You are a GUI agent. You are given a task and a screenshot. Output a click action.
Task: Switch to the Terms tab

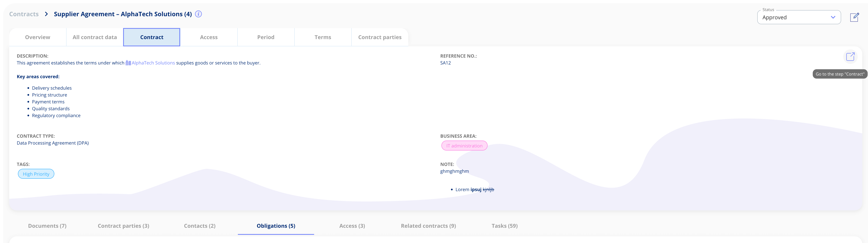pyautogui.click(x=322, y=37)
